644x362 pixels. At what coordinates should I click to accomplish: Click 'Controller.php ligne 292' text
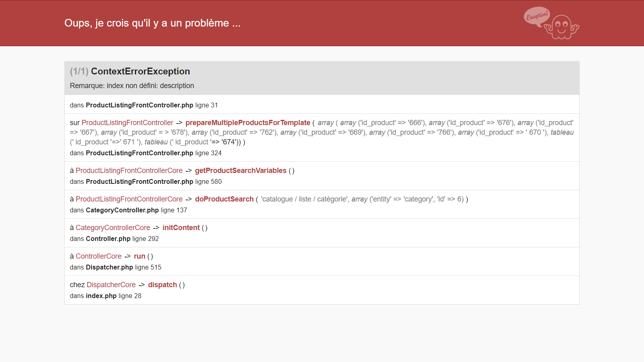pos(122,239)
